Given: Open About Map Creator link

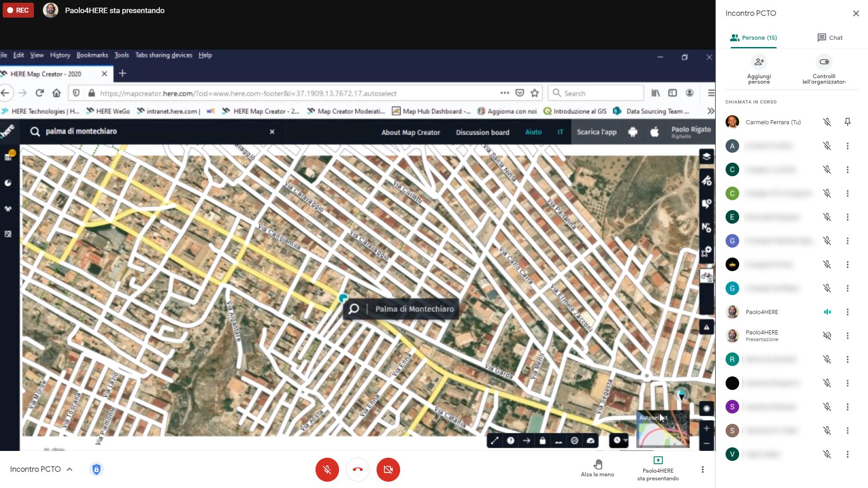Looking at the screenshot, I should tap(410, 132).
